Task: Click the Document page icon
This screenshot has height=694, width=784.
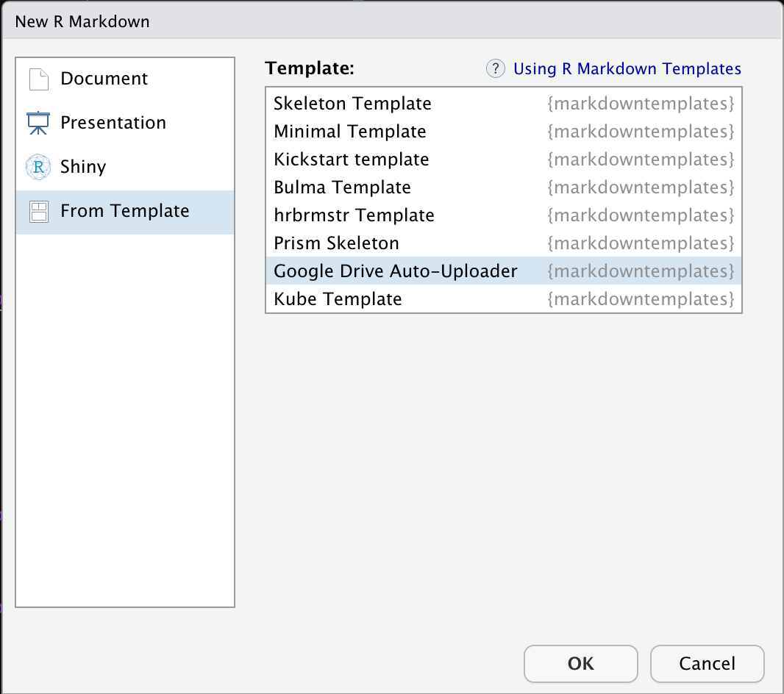Action: pos(38,79)
